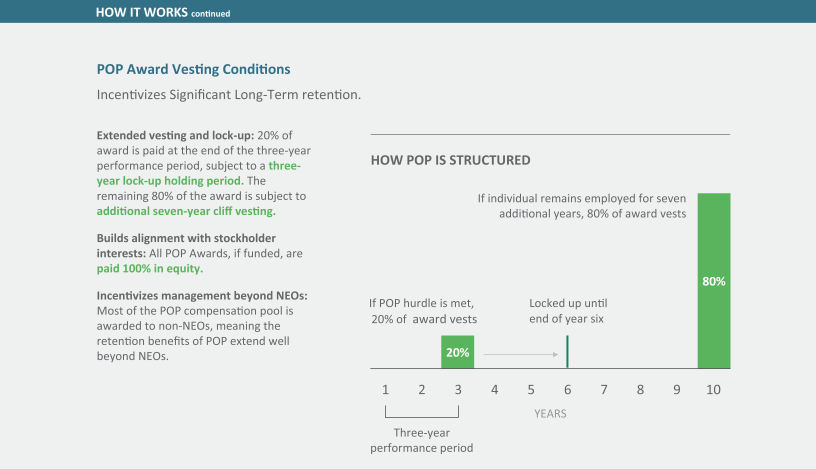Select year 1 on the timeline axis
The height and width of the screenshot is (469, 816).
(385, 388)
